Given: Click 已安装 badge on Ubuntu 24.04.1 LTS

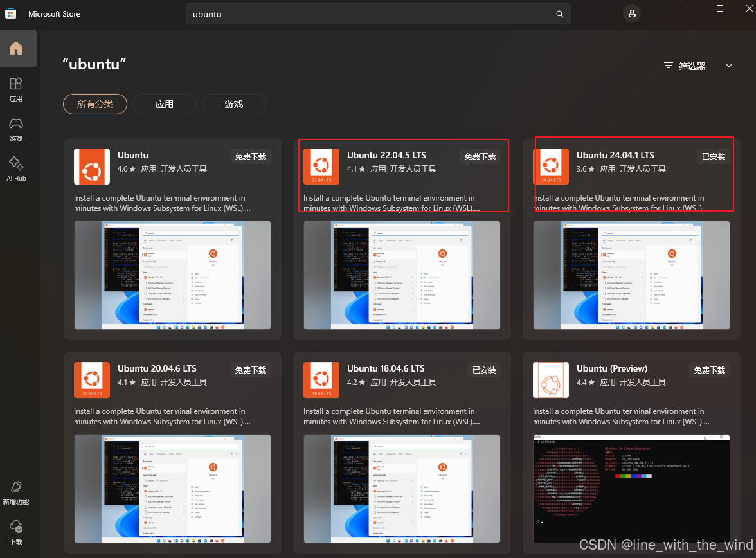Looking at the screenshot, I should pos(714,157).
